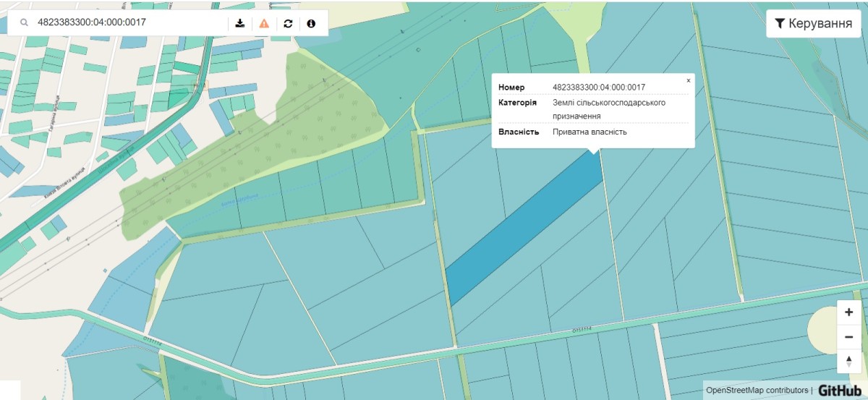The height and width of the screenshot is (400, 868).
Task: Open the OpenStreetMap contributors link
Action: pyautogui.click(x=757, y=391)
